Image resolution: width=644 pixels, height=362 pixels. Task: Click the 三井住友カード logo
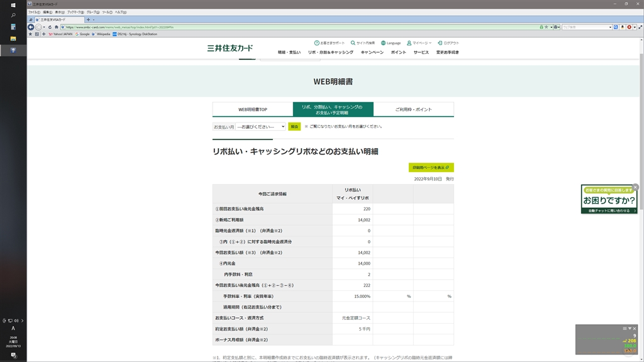click(230, 48)
